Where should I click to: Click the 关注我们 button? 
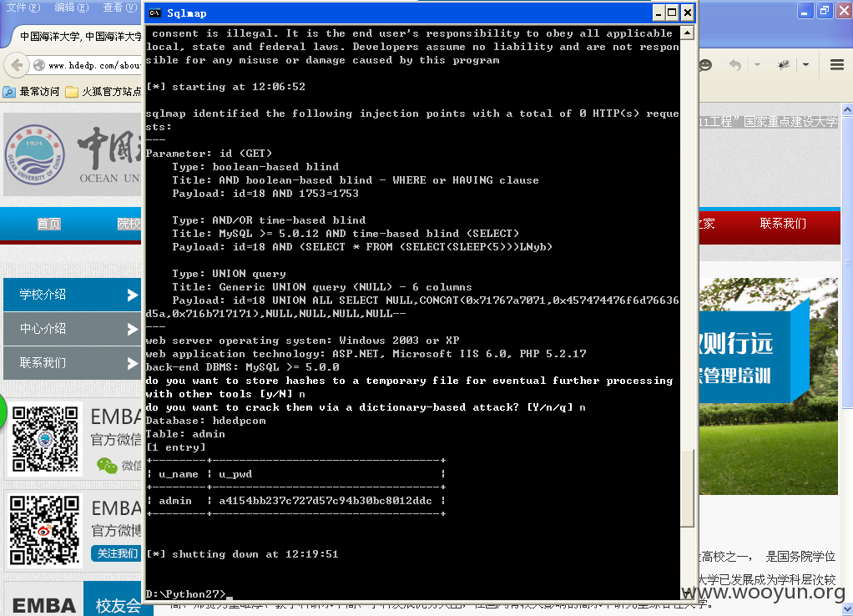click(x=116, y=553)
